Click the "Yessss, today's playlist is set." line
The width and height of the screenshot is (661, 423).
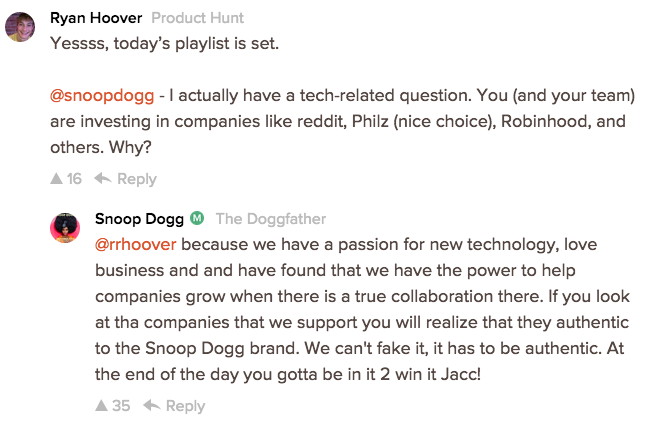(x=166, y=44)
